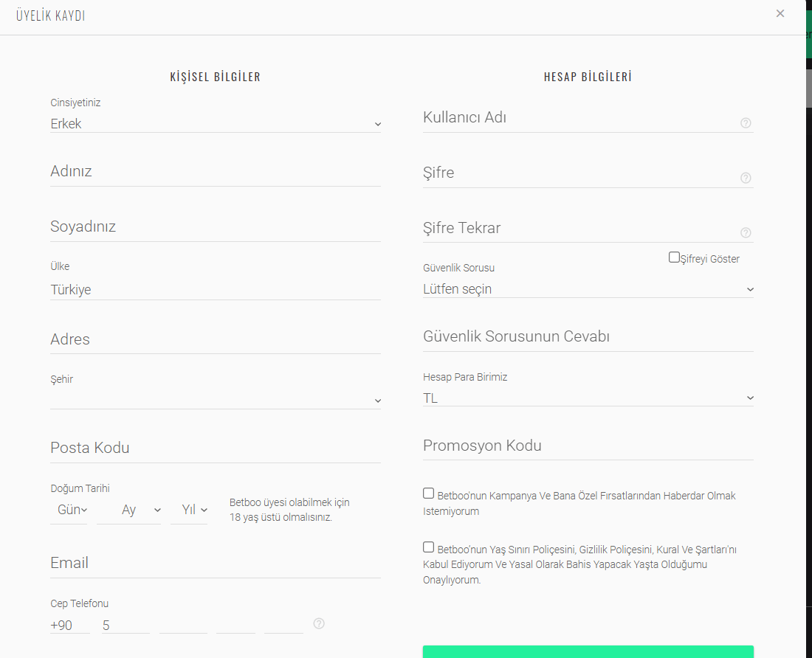The width and height of the screenshot is (812, 658).
Task: Expand the Şehir dropdown list
Action: 215,400
